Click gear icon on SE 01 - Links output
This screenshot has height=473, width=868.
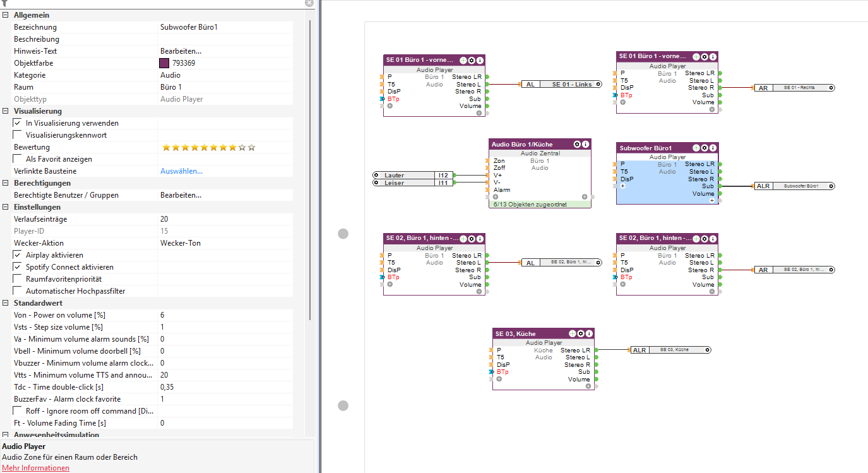coord(597,84)
